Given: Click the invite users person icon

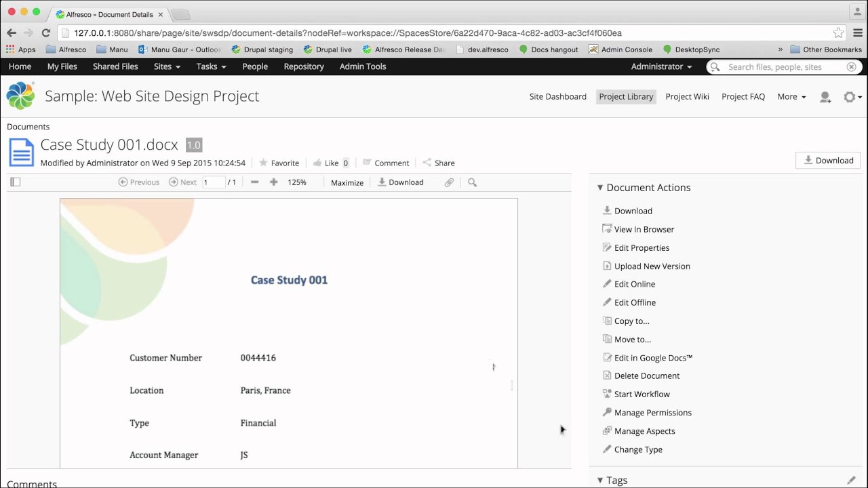Looking at the screenshot, I should 825,97.
